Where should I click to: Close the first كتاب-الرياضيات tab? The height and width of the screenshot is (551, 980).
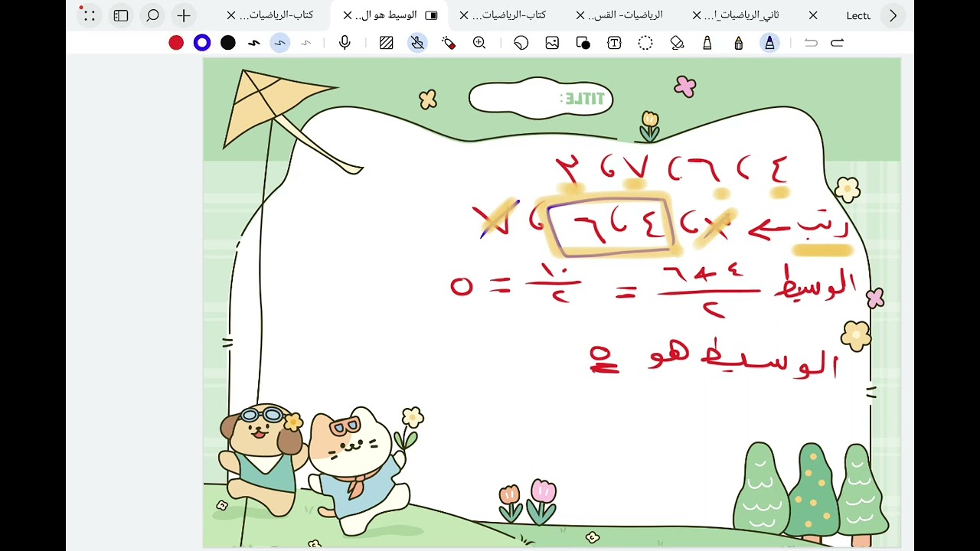231,15
